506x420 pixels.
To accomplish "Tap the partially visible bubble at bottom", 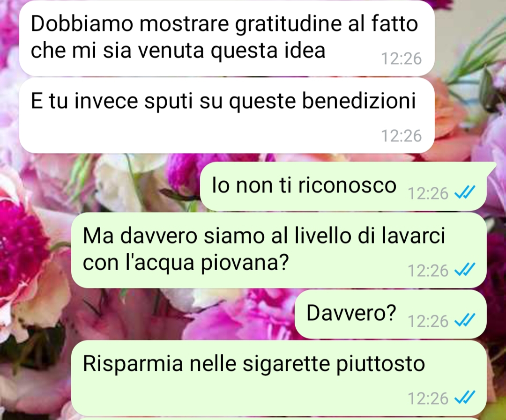I will [278, 419].
